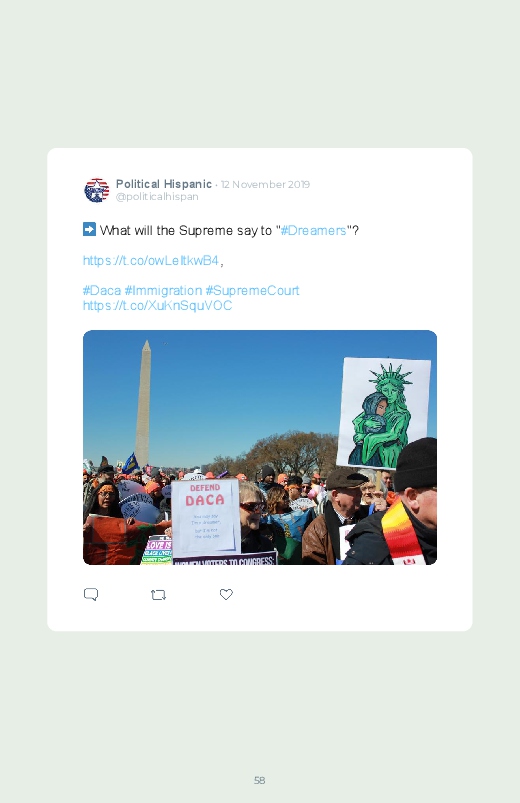Click the blue right-arrow emoji in tweet
This screenshot has height=803, width=520.
(89, 229)
